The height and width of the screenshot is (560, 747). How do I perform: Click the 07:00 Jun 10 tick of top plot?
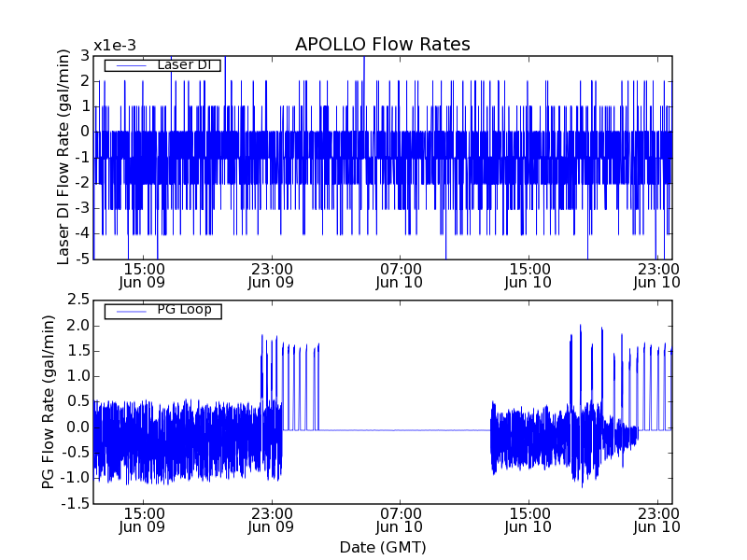pos(400,275)
